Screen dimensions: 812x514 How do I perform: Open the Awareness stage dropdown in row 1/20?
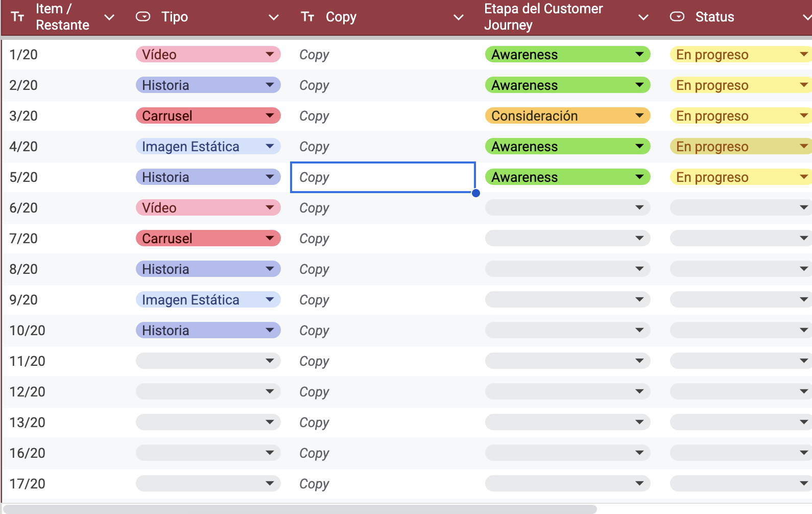coord(567,54)
